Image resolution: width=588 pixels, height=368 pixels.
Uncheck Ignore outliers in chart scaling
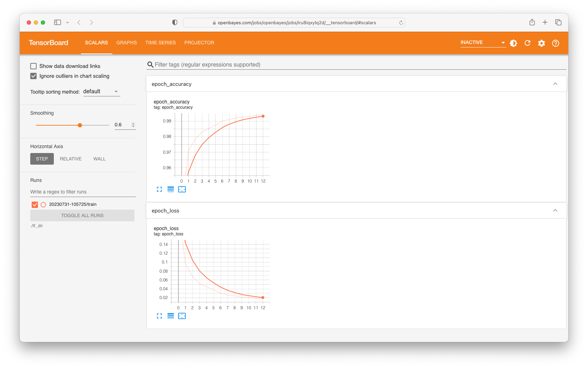pos(34,76)
